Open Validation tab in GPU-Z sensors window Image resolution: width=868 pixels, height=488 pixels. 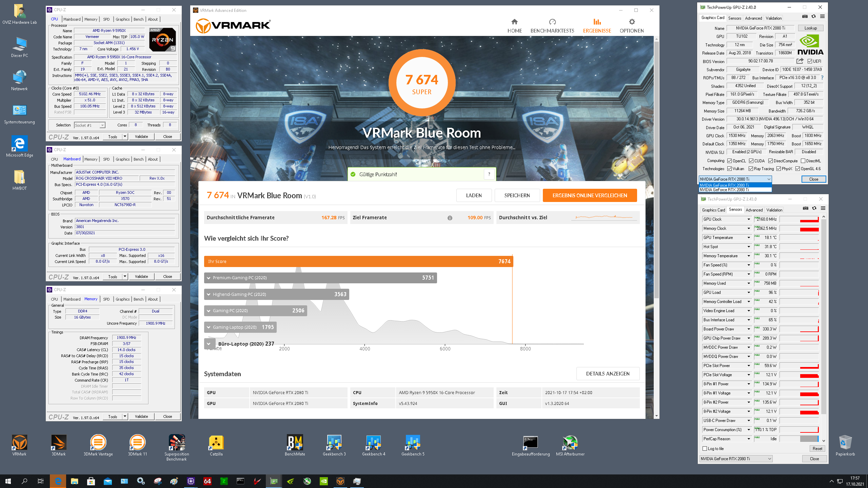[x=774, y=210]
